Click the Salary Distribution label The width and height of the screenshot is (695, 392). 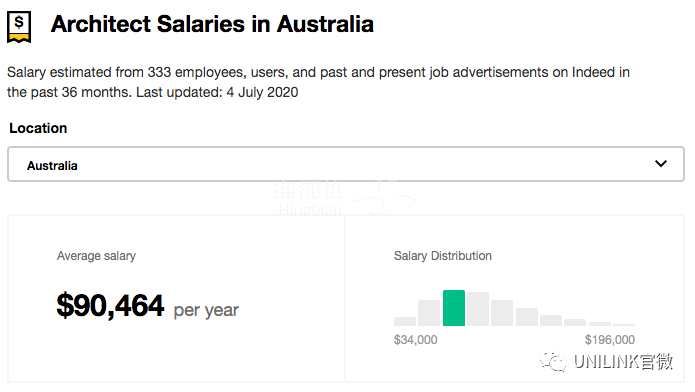pyautogui.click(x=443, y=256)
